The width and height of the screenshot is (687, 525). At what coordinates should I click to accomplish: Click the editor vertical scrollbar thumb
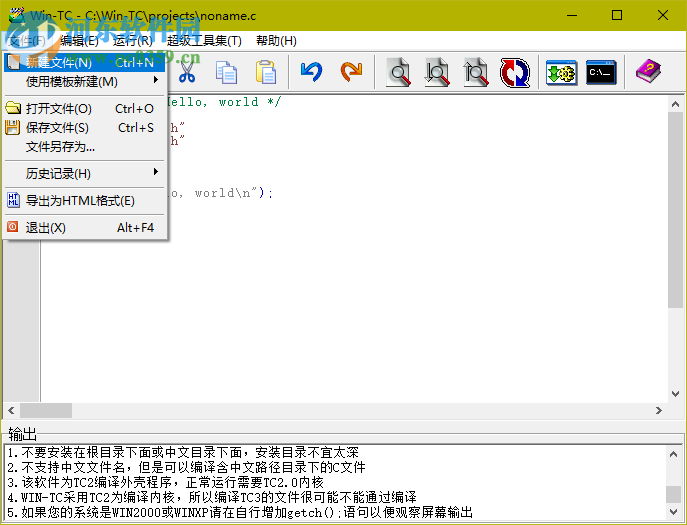(x=675, y=209)
